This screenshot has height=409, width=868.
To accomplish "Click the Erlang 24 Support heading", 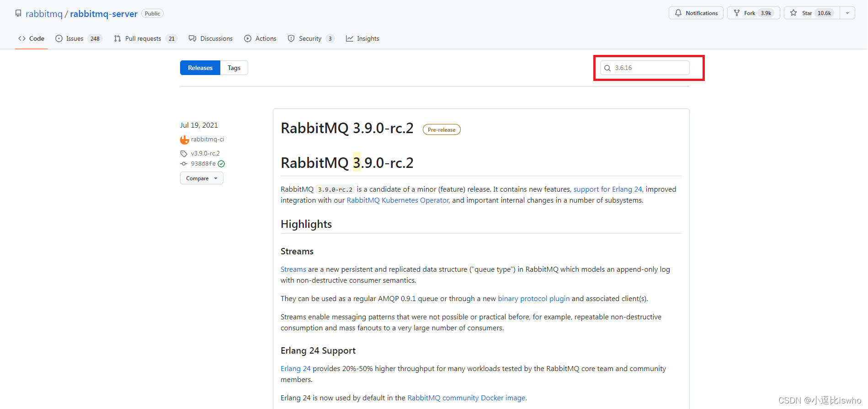I will 318,350.
